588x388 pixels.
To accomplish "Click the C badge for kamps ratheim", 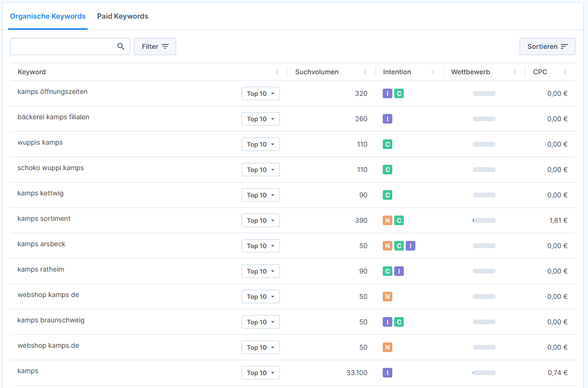I will pyautogui.click(x=388, y=271).
